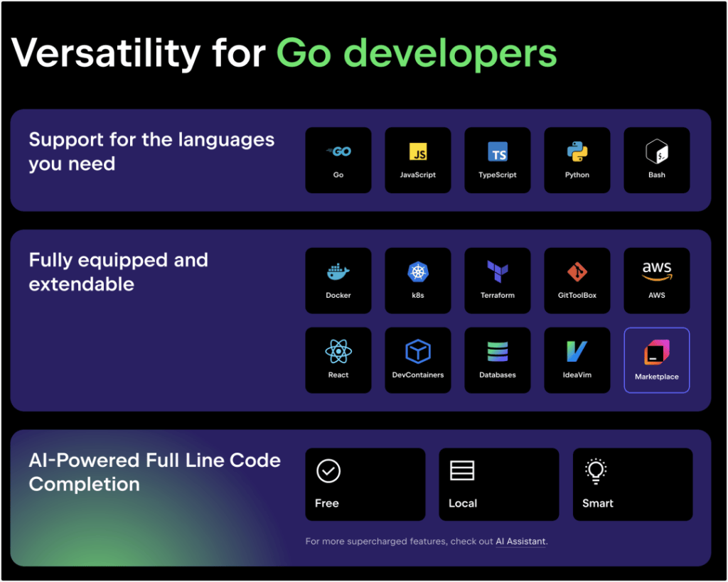Click the Databases stack icon tile
The width and height of the screenshot is (728, 582).
pos(498,360)
